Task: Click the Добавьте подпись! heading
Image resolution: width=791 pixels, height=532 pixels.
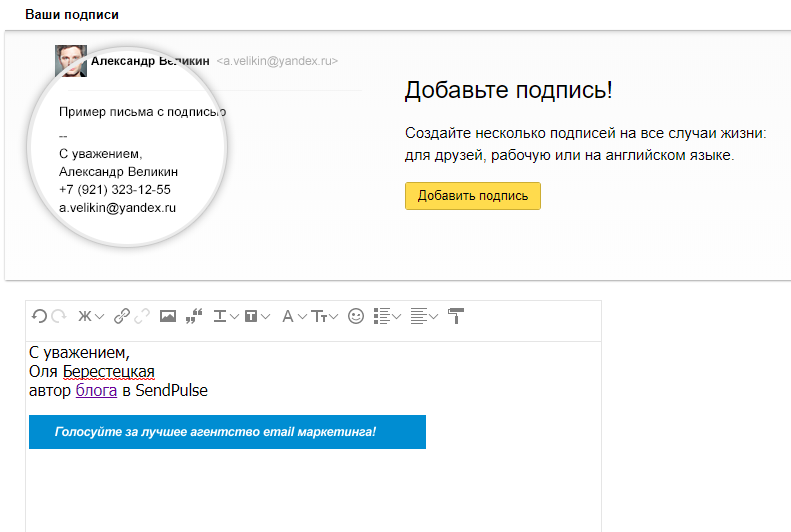Action: pos(508,90)
